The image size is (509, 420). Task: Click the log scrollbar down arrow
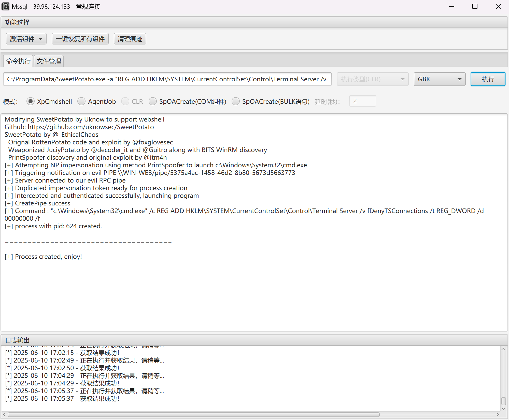point(503,409)
